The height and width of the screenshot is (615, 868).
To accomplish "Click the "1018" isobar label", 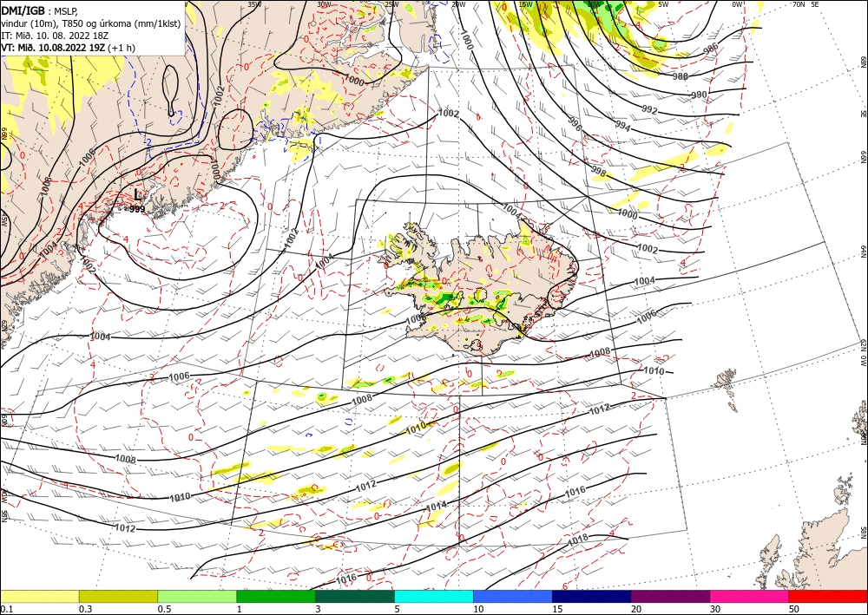I will click(x=578, y=540).
